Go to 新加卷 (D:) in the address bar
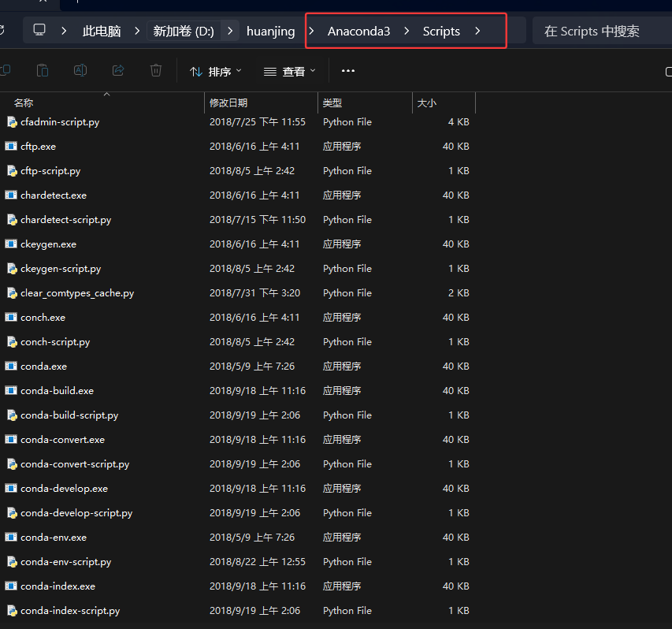This screenshot has width=672, height=629. 184,31
